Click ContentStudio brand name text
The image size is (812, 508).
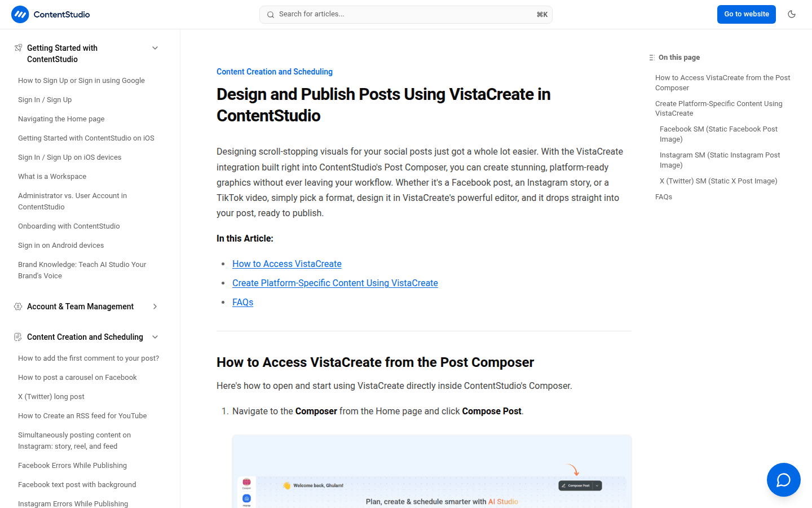pos(62,15)
